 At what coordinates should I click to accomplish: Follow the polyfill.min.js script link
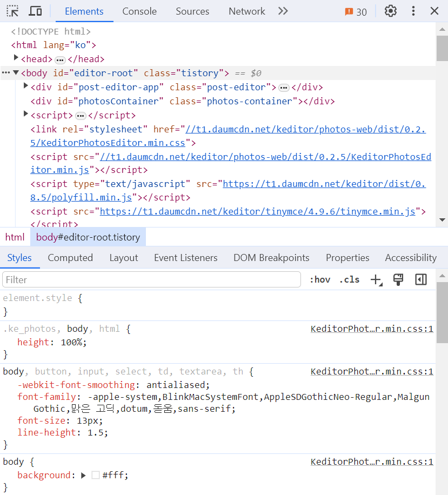[x=228, y=191]
